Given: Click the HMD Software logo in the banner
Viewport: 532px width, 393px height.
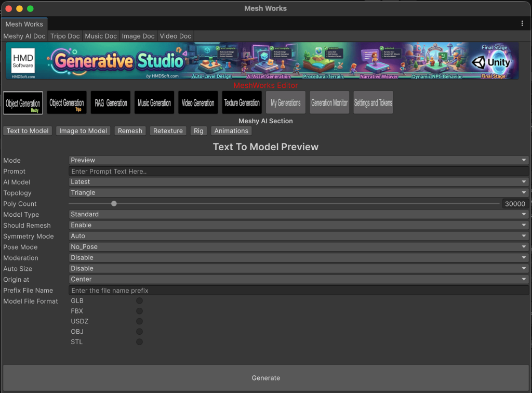Looking at the screenshot, I should coord(23,61).
